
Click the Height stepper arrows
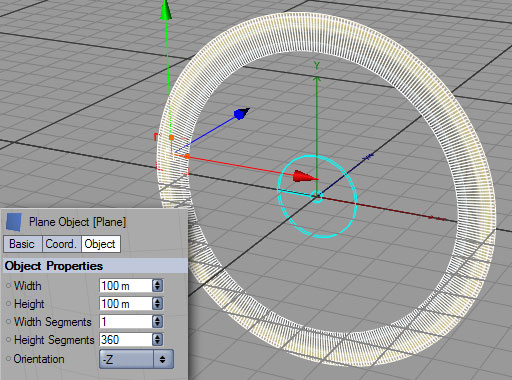click(x=157, y=304)
